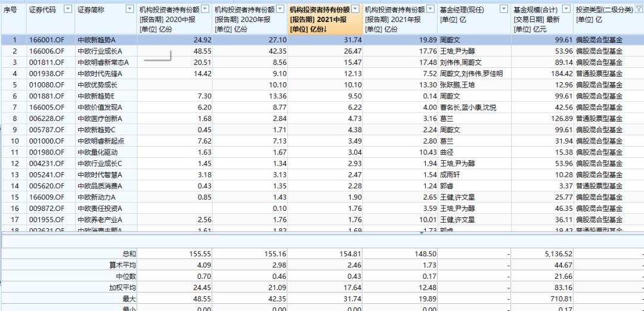Click the fund name 中欧量化驱动
This screenshot has width=644, height=311.
coord(97,152)
